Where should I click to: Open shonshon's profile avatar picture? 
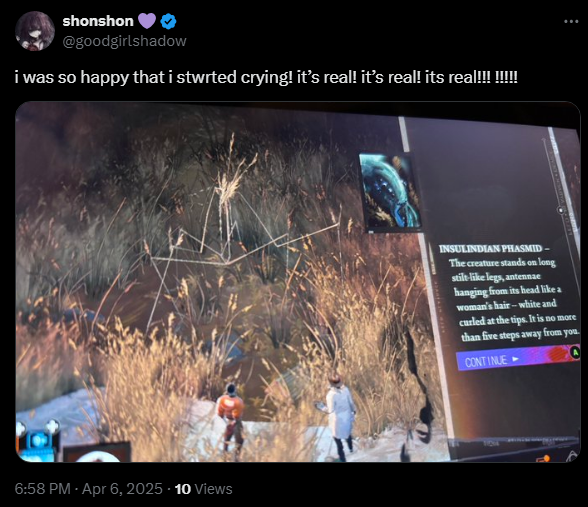pos(35,31)
